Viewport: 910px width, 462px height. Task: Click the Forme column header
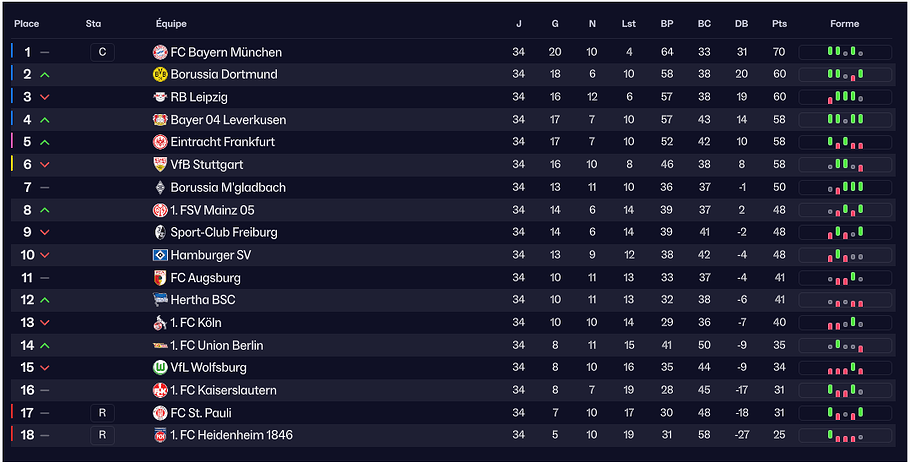[x=844, y=24]
